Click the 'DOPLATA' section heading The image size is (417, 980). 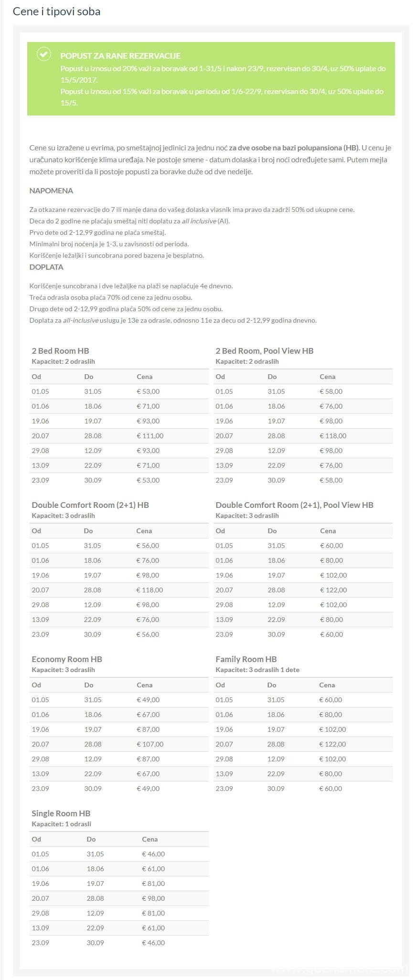pyautogui.click(x=46, y=267)
